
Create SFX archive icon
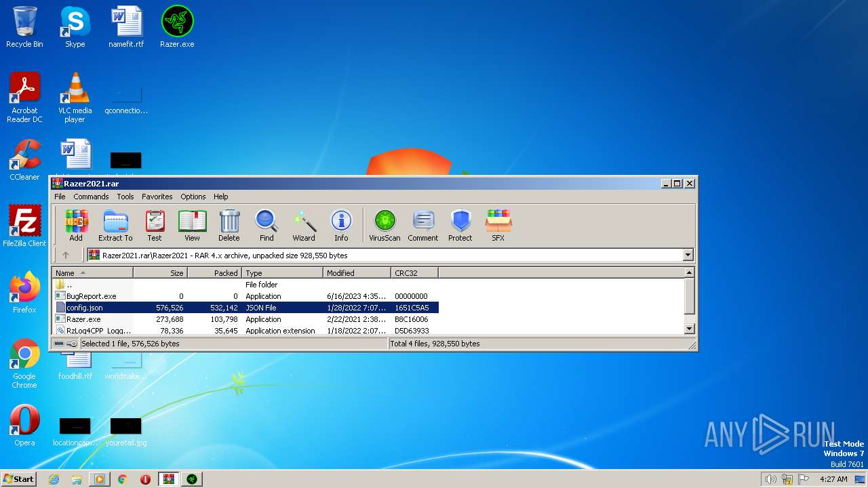click(498, 225)
